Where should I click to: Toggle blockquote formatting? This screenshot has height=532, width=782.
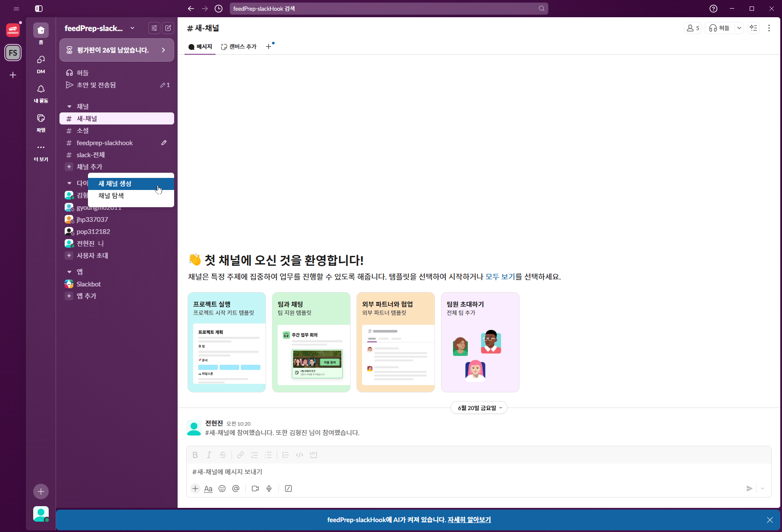pyautogui.click(x=285, y=455)
